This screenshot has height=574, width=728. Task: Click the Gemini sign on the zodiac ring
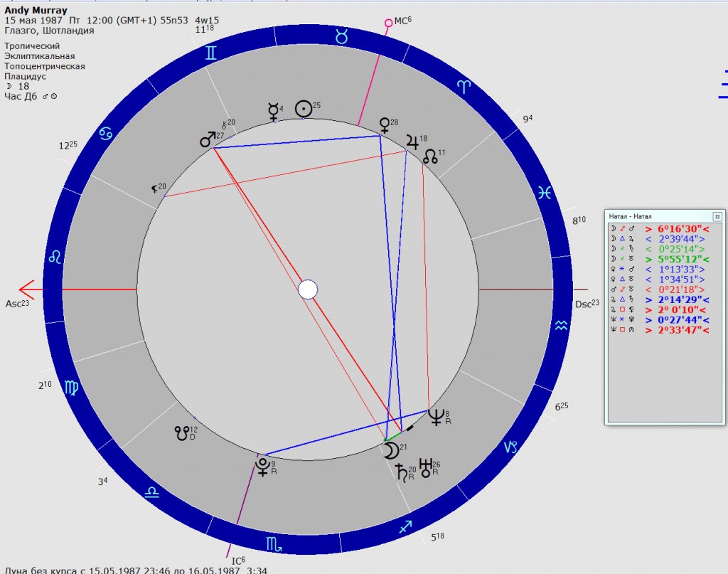(210, 53)
